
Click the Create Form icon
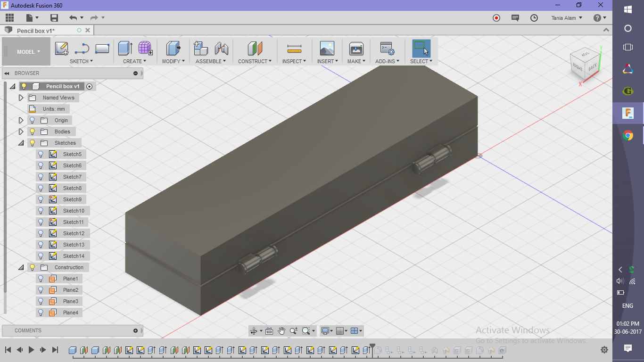(145, 48)
